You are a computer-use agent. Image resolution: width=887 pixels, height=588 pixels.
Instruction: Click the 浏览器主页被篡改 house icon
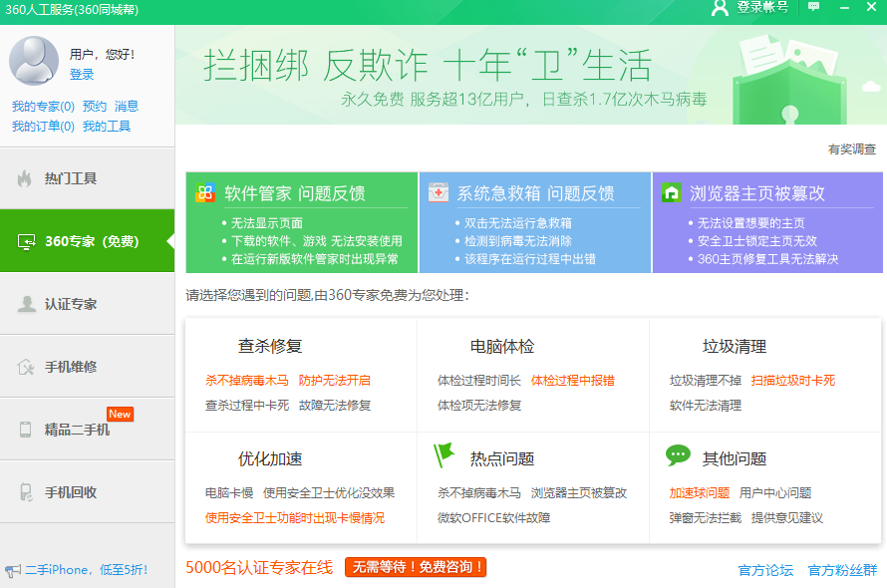coord(671,192)
